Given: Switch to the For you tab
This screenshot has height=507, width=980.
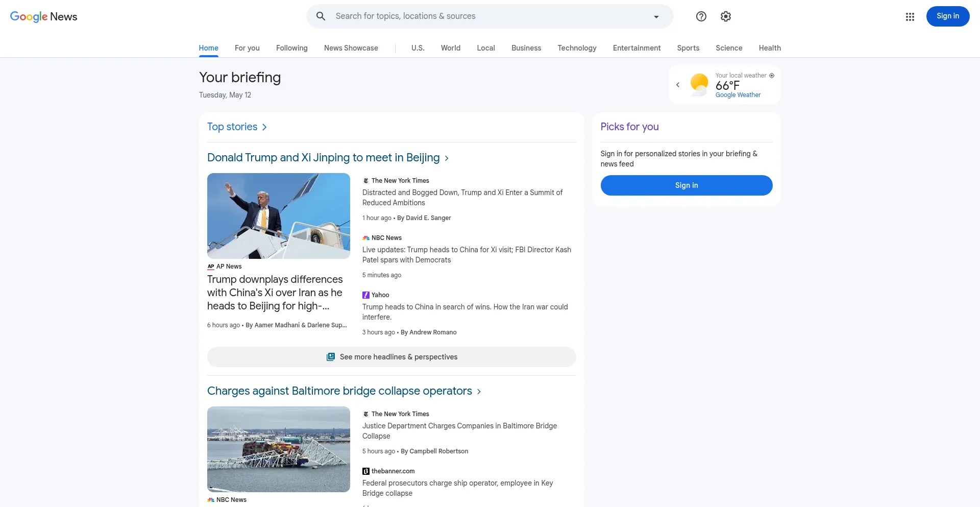Looking at the screenshot, I should [247, 48].
